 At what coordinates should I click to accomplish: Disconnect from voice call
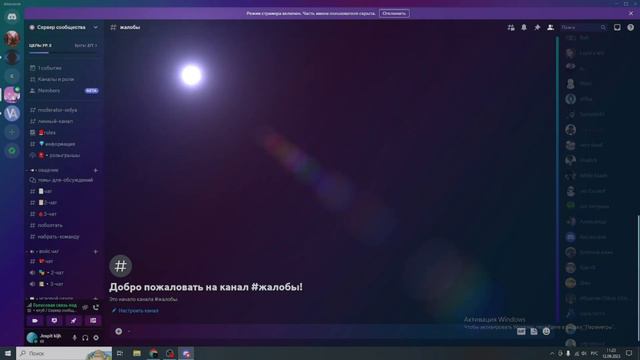(96, 307)
